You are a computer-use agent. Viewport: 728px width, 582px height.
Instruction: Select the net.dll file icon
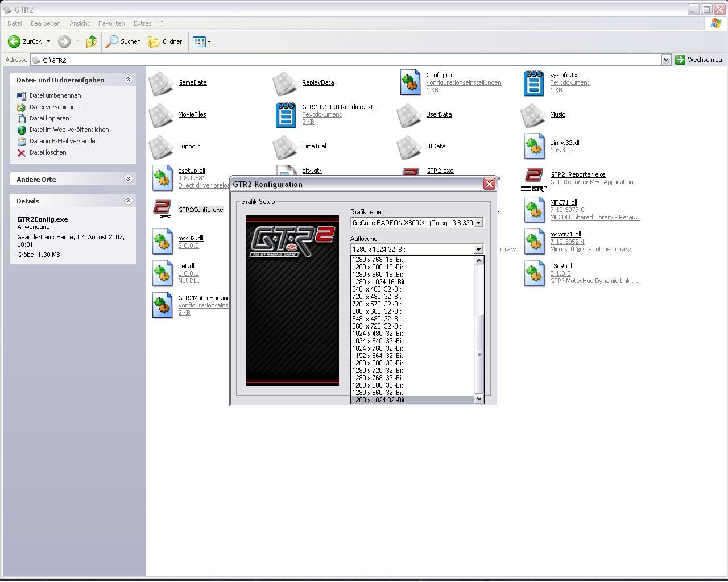162,274
